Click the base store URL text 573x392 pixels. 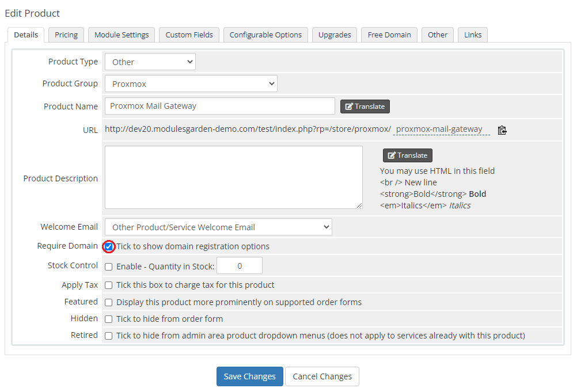(248, 129)
